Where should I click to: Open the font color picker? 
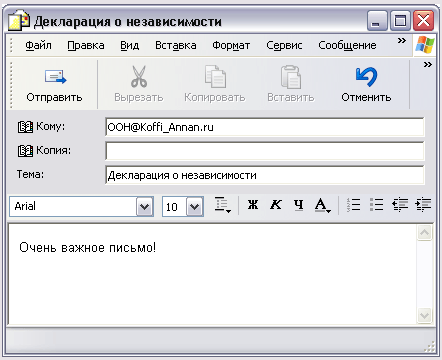click(322, 205)
